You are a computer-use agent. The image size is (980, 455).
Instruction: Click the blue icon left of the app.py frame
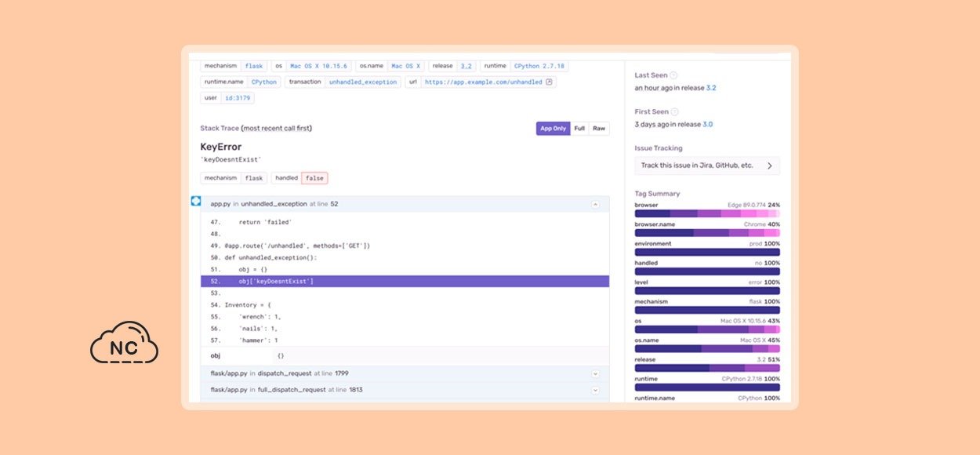(196, 202)
